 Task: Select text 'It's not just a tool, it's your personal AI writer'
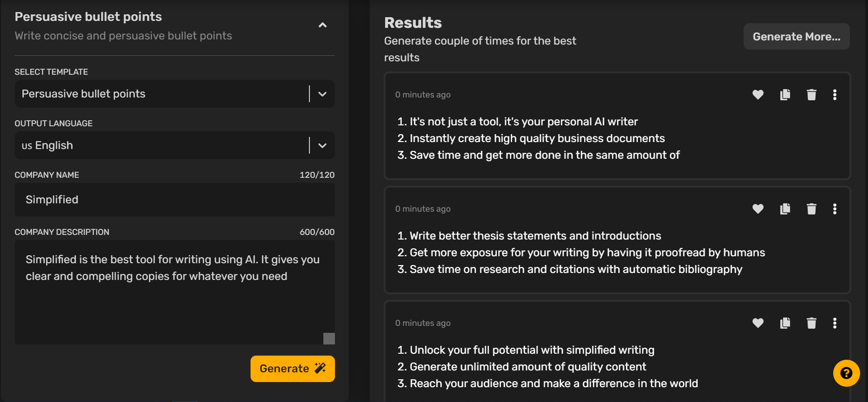524,122
